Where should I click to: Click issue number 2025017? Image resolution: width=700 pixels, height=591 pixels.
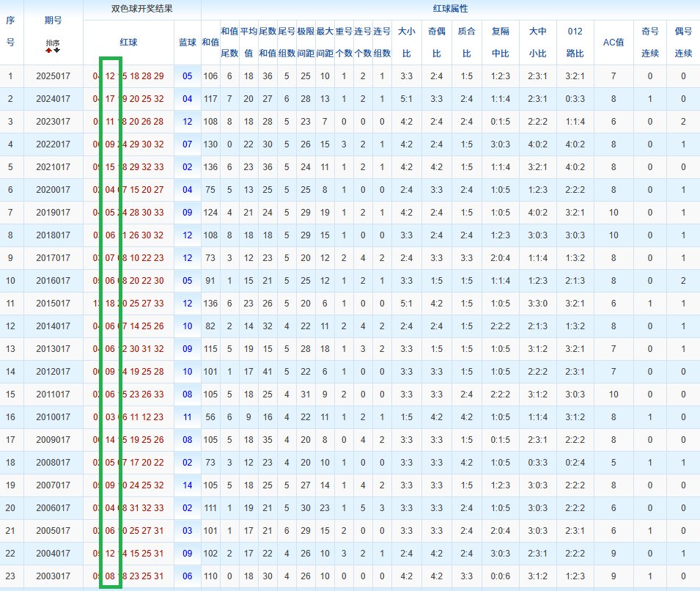pos(53,76)
